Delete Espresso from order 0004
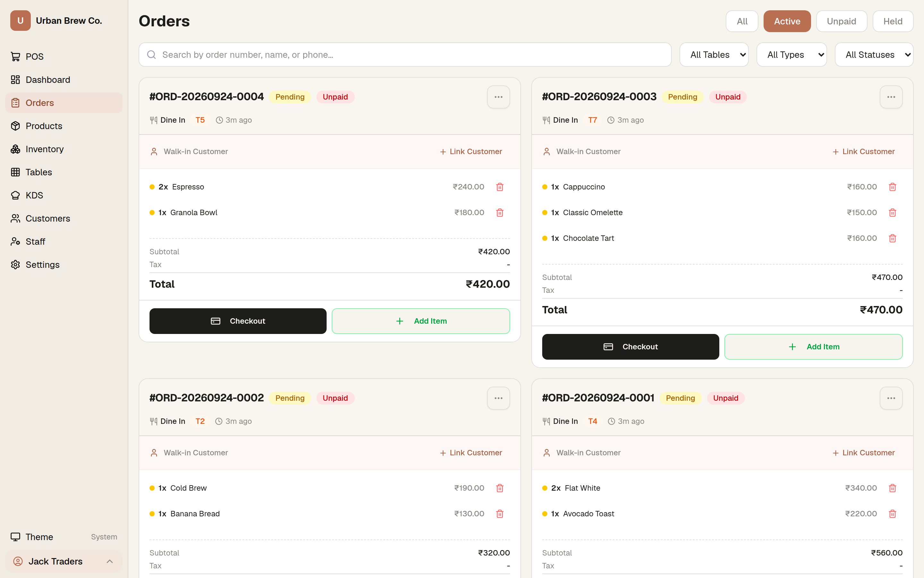Image resolution: width=924 pixels, height=578 pixels. (500, 187)
